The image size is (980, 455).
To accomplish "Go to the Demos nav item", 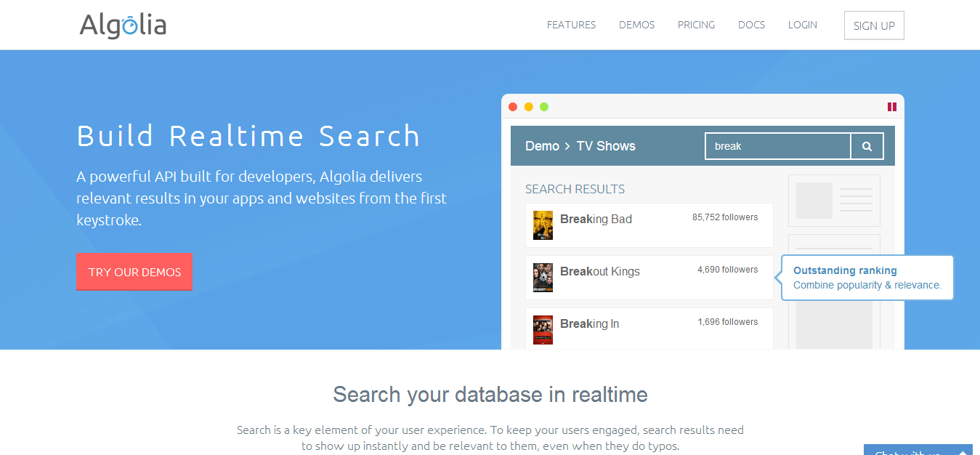I will coord(636,25).
